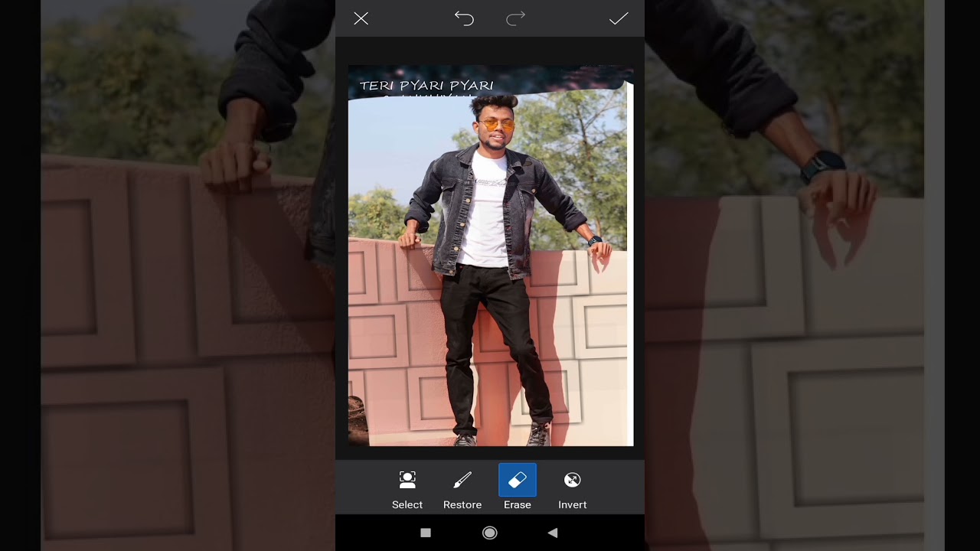
Task: Tap the Android recent apps square button
Action: [x=426, y=533]
